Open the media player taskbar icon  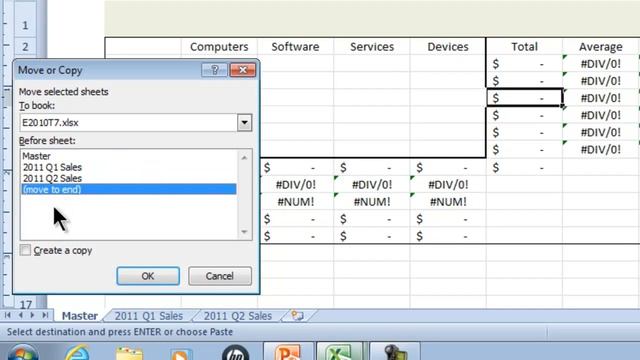(x=181, y=353)
